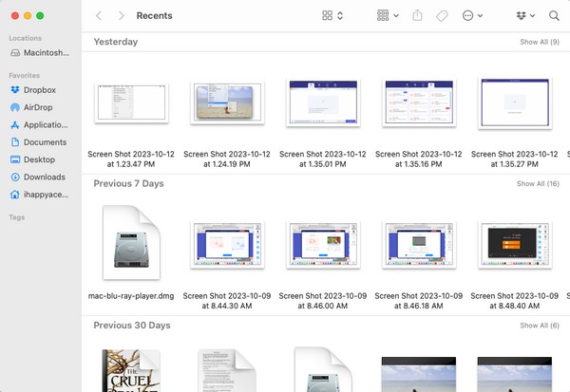The width and height of the screenshot is (570, 392).
Task: Open AirDrop in the sidebar
Action: click(x=38, y=107)
